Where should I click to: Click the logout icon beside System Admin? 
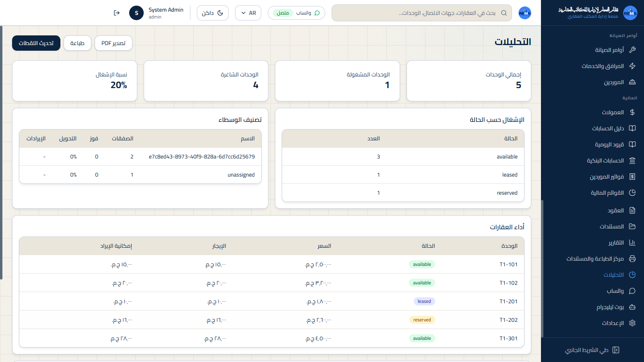pyautogui.click(x=117, y=13)
